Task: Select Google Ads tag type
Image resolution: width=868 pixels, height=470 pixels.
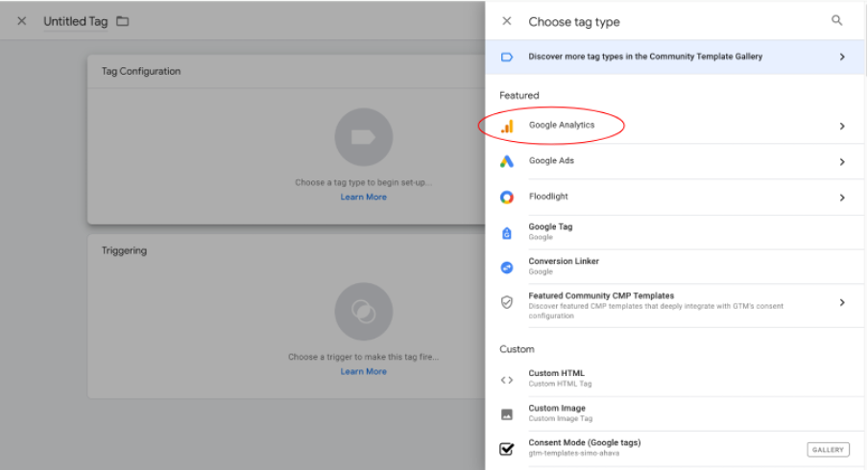Action: 675,161
